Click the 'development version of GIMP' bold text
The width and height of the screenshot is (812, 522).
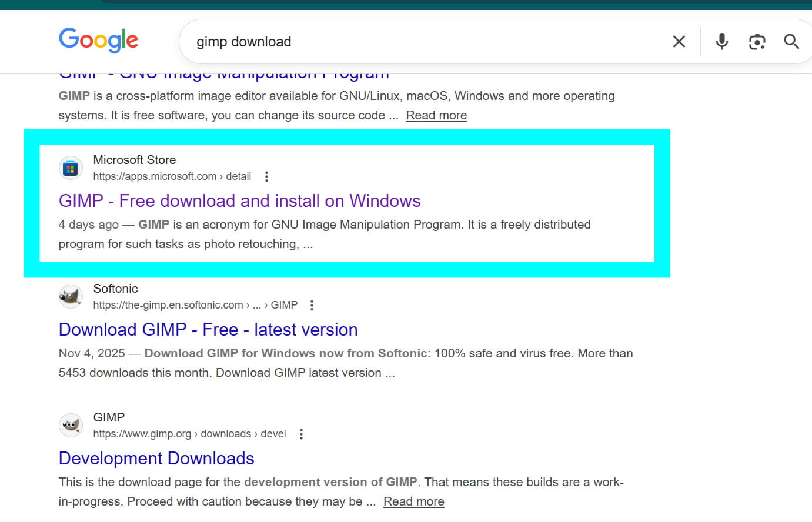point(330,482)
